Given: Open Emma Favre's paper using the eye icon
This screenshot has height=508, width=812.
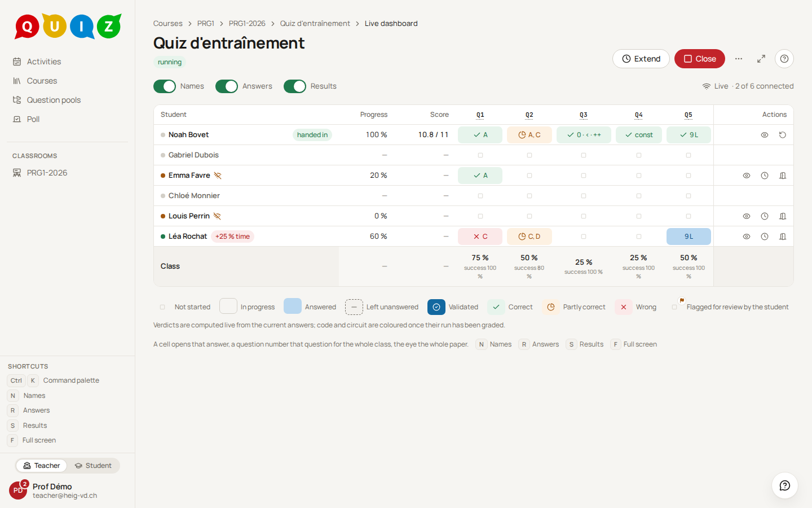Looking at the screenshot, I should (747, 176).
